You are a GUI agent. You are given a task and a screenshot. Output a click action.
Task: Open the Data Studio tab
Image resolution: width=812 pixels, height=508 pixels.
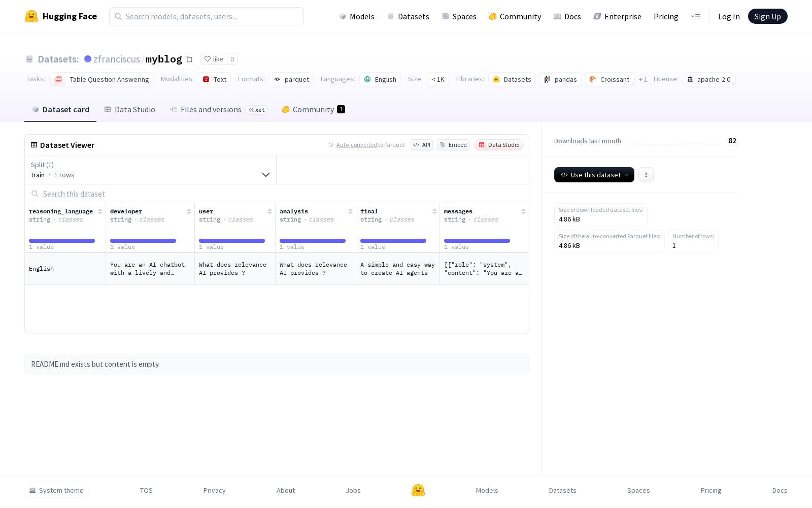[130, 109]
